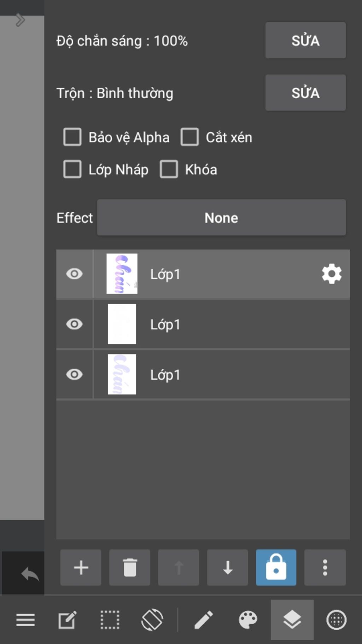
Task: Tap the undo arrow icon
Action: coord(30,574)
